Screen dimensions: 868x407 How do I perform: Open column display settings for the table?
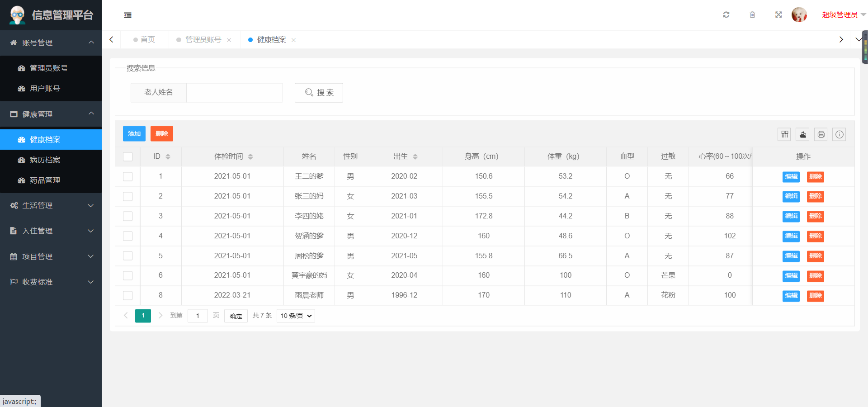pyautogui.click(x=784, y=134)
